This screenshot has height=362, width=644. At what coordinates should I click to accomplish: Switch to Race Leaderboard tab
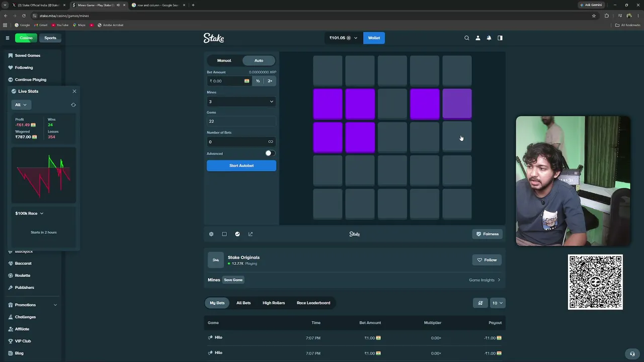[x=313, y=303]
